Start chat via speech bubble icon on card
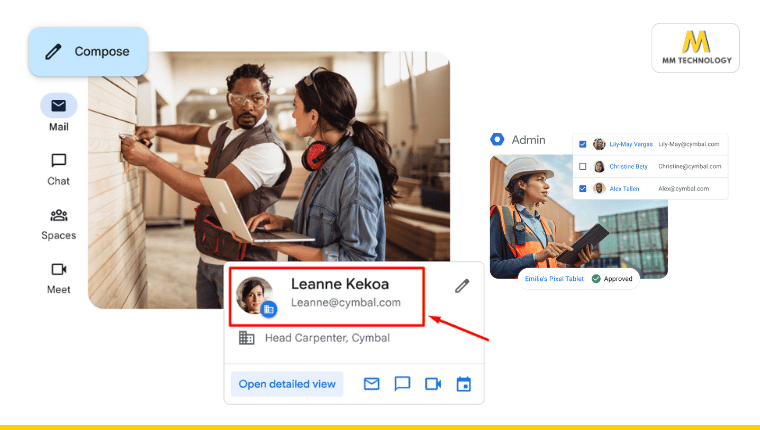This screenshot has width=760, height=430. coord(402,384)
